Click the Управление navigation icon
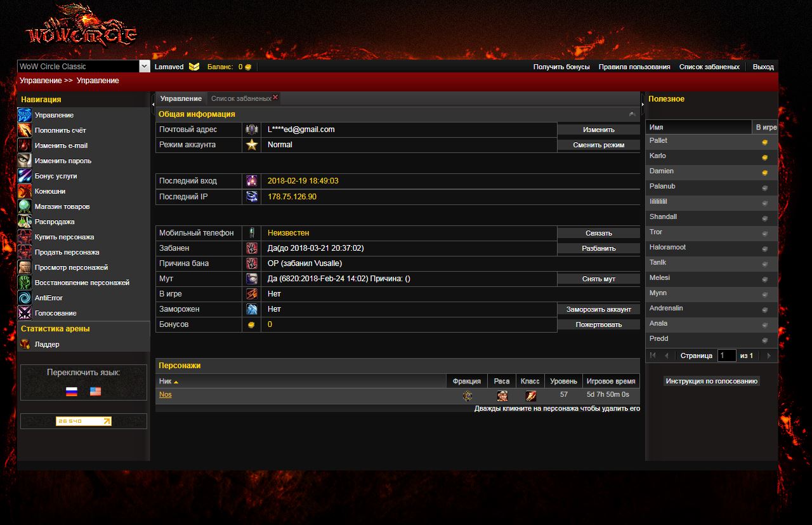This screenshot has height=525, width=812. 24,115
